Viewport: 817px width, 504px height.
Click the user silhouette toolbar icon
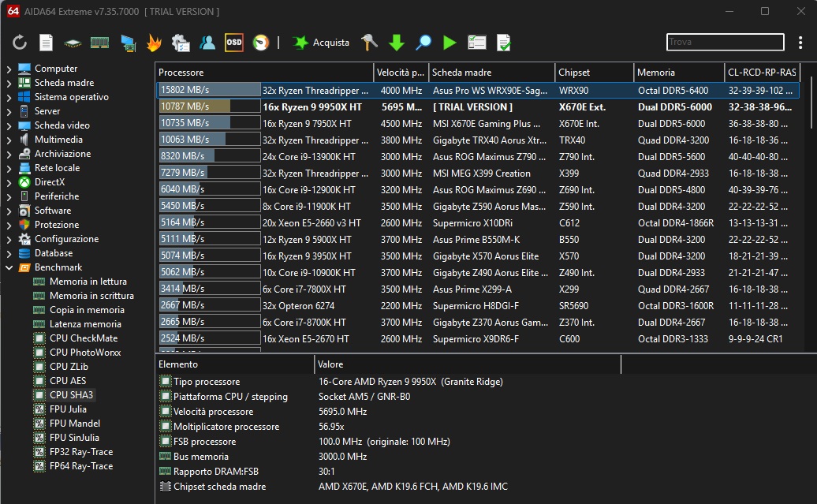(207, 43)
